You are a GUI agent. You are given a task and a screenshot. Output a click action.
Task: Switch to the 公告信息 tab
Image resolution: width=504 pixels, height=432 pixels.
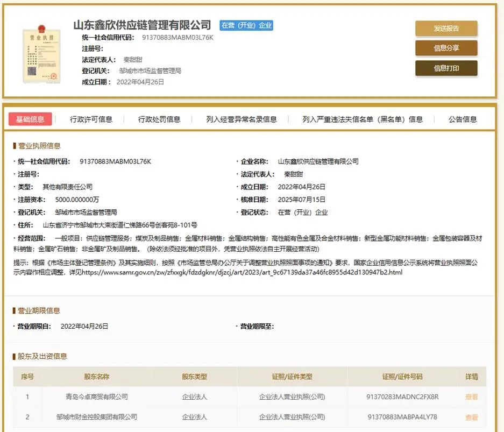[462, 119]
